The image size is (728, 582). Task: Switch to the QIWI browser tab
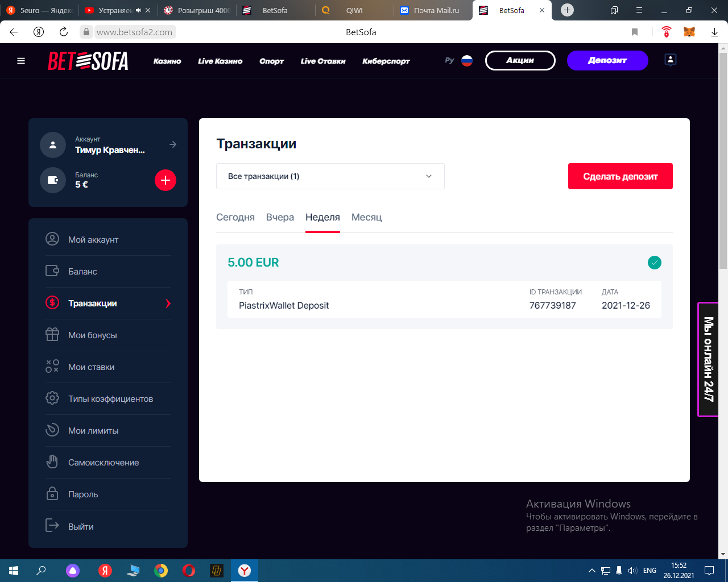coord(354,10)
